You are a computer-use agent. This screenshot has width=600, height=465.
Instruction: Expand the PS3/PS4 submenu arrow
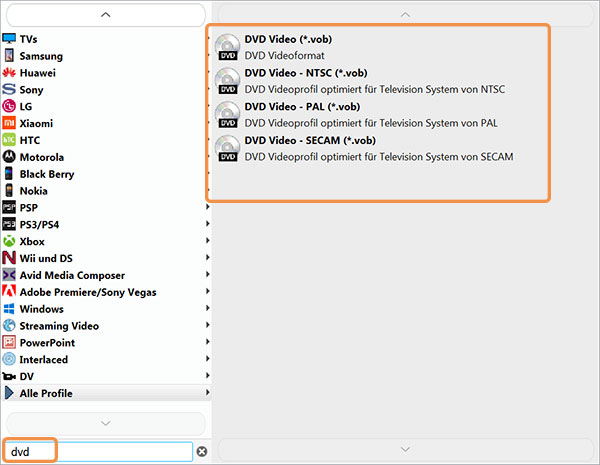(x=208, y=224)
